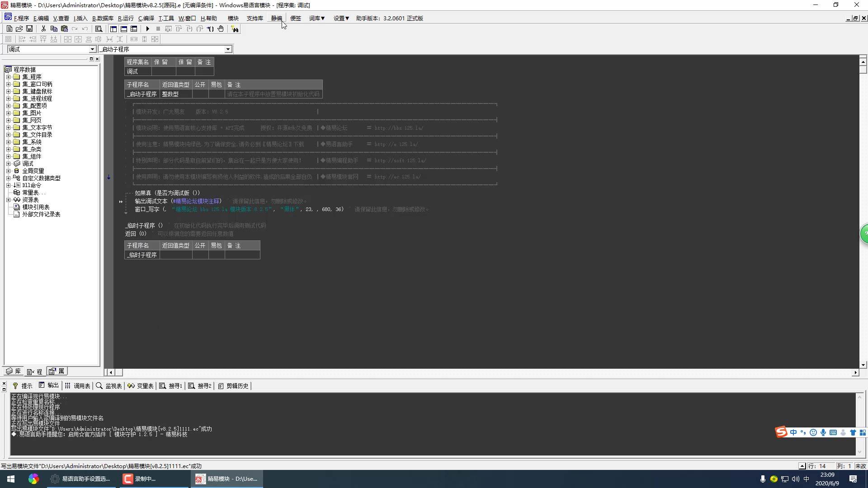The image size is (868, 488).
Task: Open the Find magnifier toolbar icon
Action: pos(99,28)
